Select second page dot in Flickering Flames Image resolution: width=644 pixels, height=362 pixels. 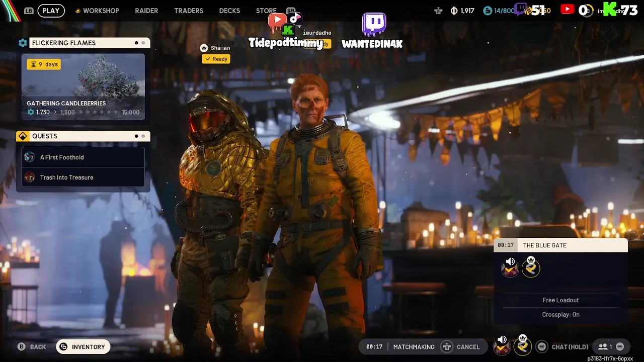coord(143,43)
